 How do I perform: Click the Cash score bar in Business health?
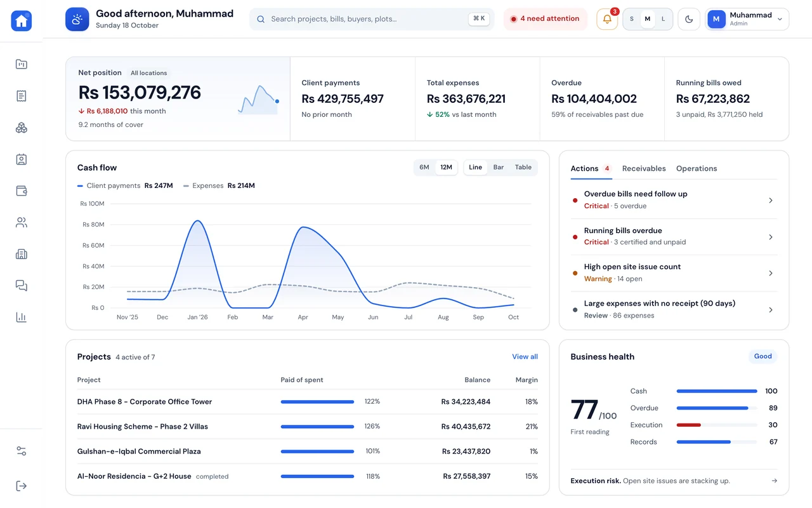(717, 391)
